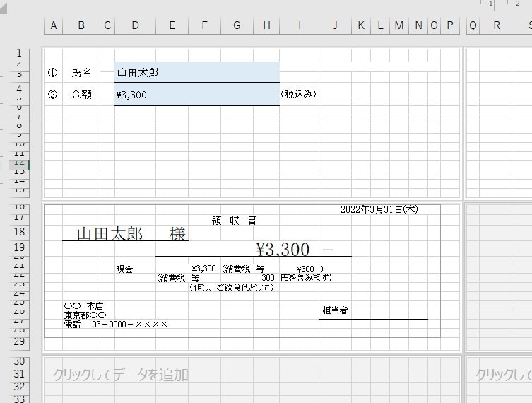The width and height of the screenshot is (532, 403).
Task: Select column H header
Action: tap(266, 25)
